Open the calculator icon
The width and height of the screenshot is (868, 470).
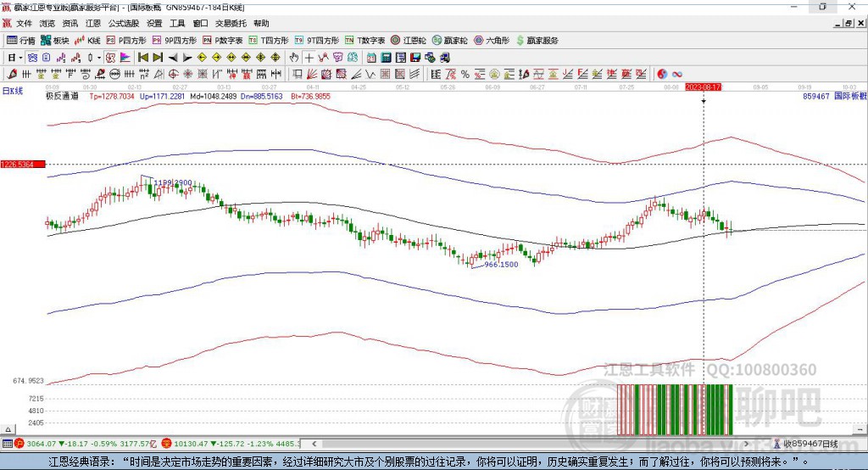coord(386,57)
